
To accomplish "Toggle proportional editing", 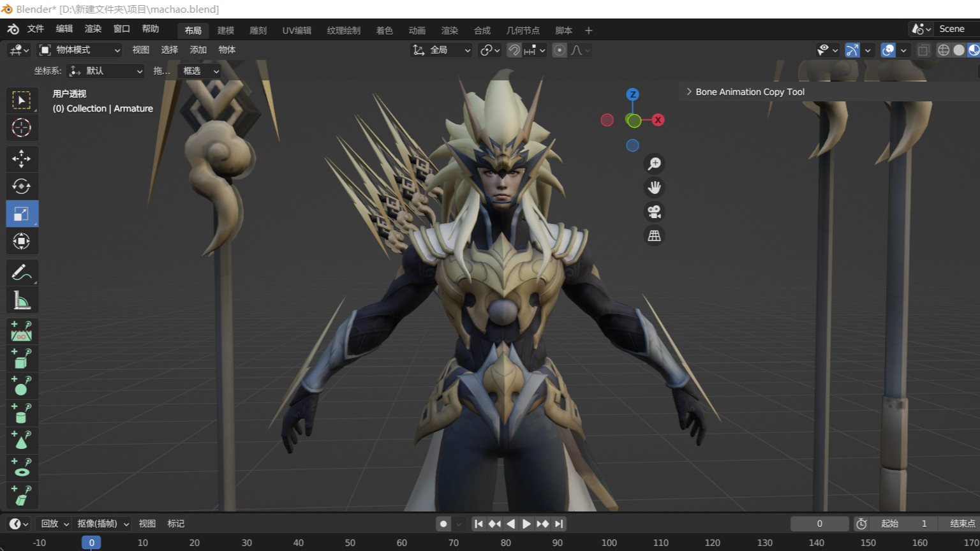I will point(560,50).
